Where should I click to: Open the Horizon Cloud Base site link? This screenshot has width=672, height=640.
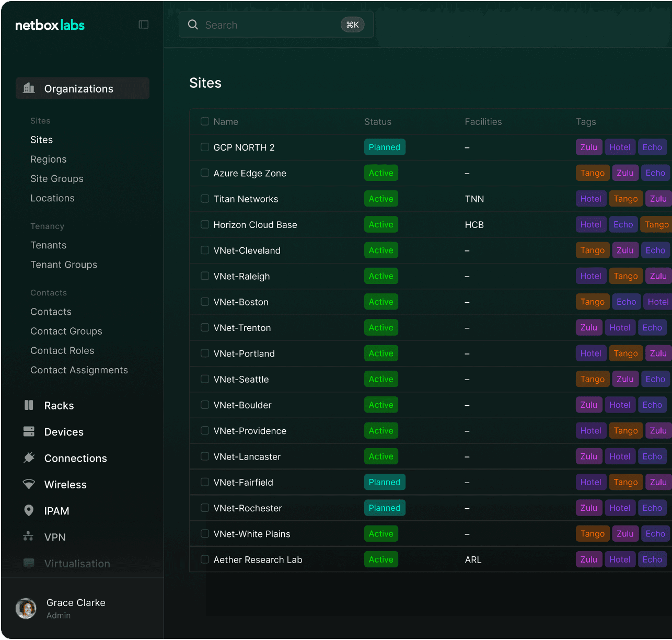255,225
